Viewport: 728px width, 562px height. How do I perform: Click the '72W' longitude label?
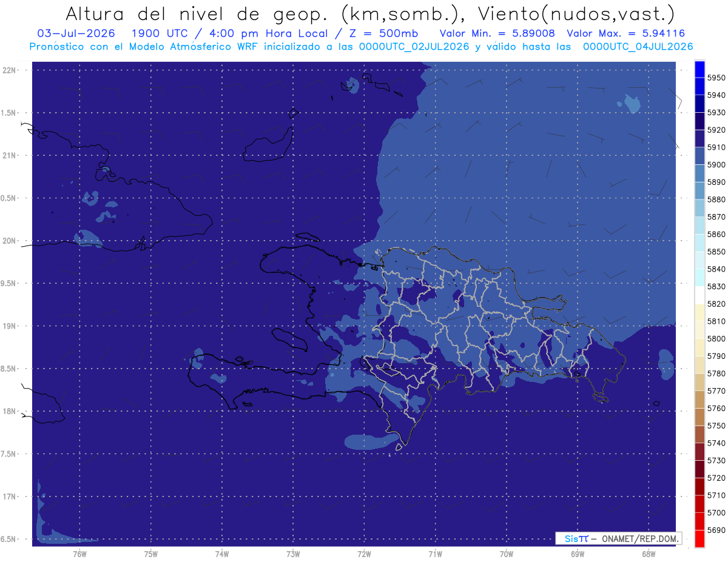(364, 554)
